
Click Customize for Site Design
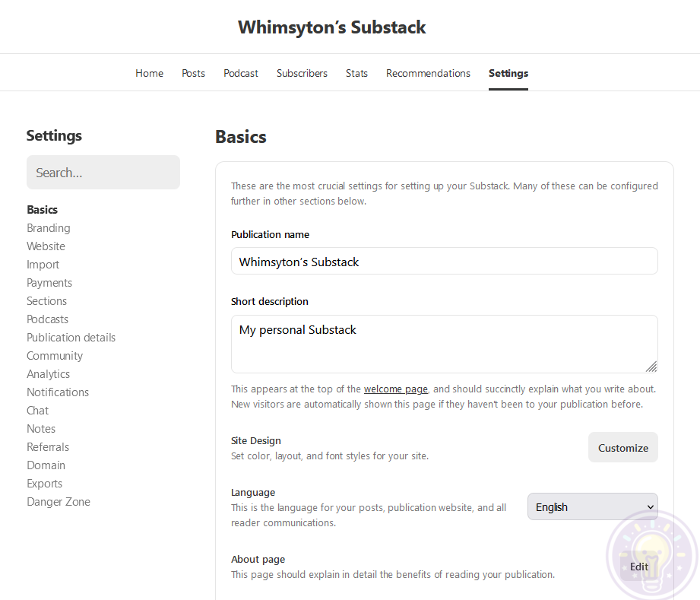(x=622, y=448)
